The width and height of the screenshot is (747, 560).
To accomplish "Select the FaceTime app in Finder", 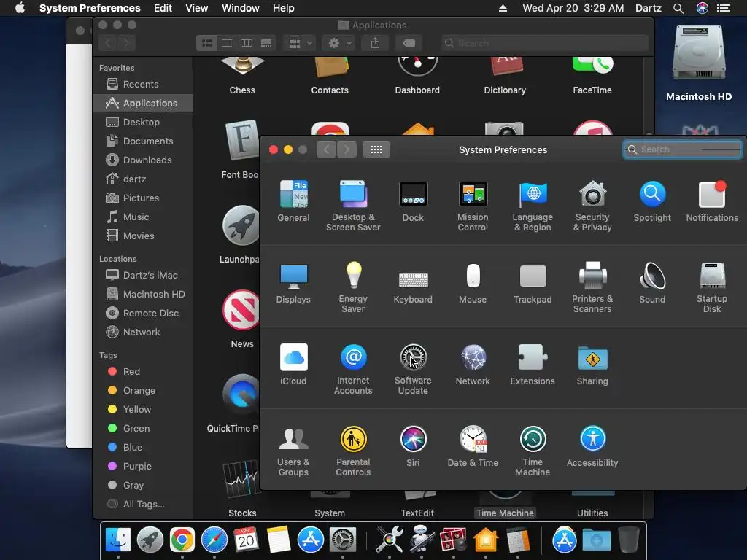I will (x=592, y=76).
